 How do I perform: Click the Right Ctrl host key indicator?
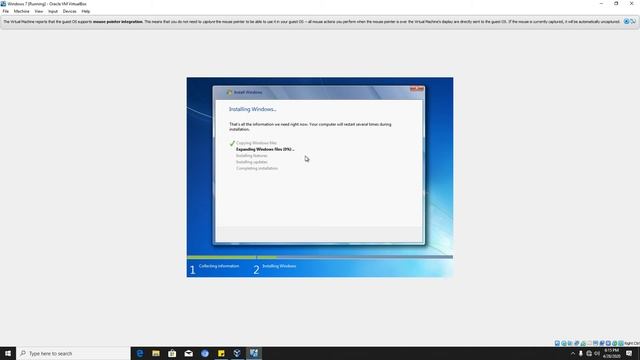632,344
